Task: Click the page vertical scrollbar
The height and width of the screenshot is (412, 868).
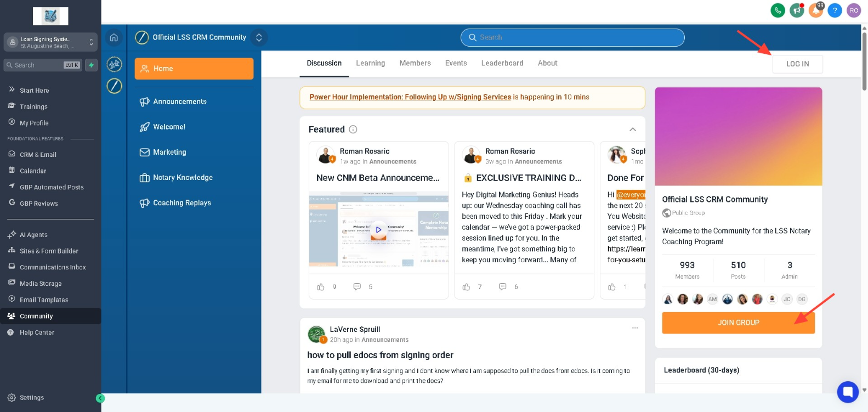Action: (x=864, y=60)
